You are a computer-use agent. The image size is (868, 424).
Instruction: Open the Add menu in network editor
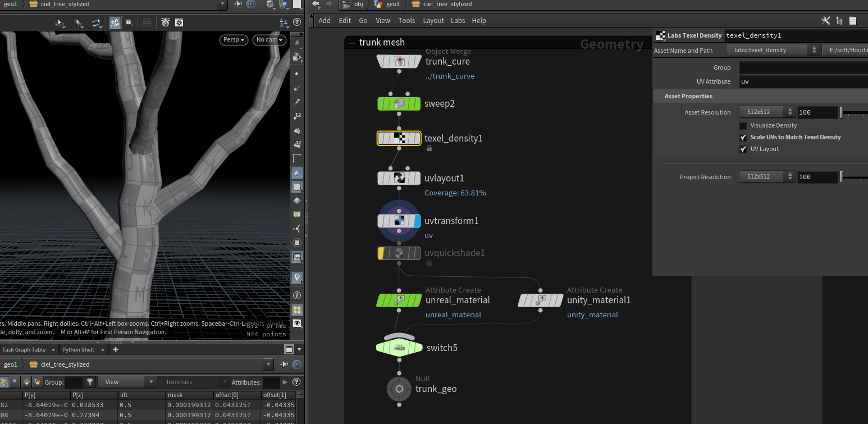[325, 21]
